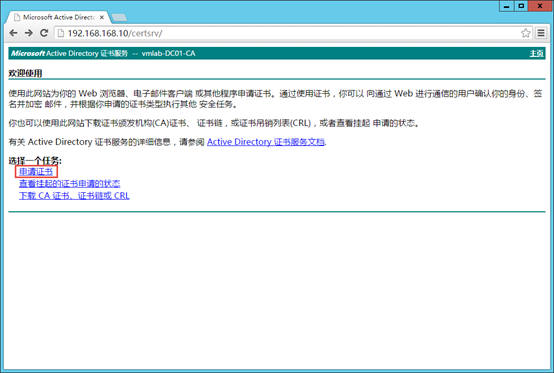Close the Microsoft Active Directory tab
Viewport: 554px width, 373px height.
(102, 17)
